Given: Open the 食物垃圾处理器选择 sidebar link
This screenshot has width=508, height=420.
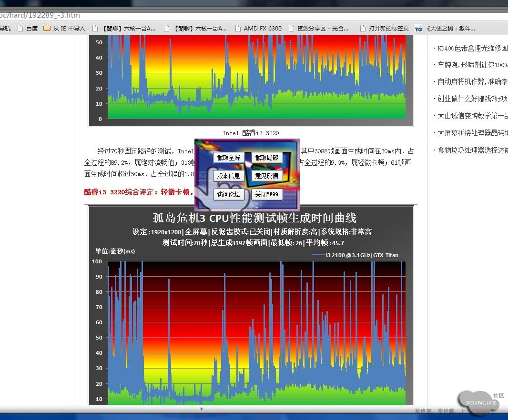Looking at the screenshot, I should coord(472,150).
